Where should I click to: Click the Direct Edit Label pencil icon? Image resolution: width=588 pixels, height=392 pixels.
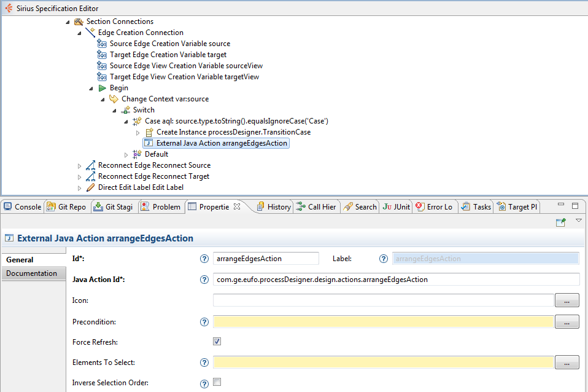click(x=90, y=187)
